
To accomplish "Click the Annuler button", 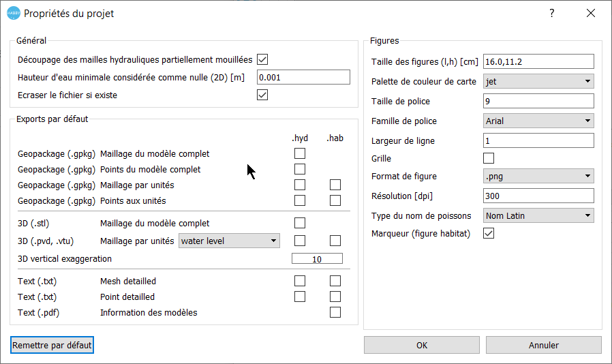I will tap(544, 346).
